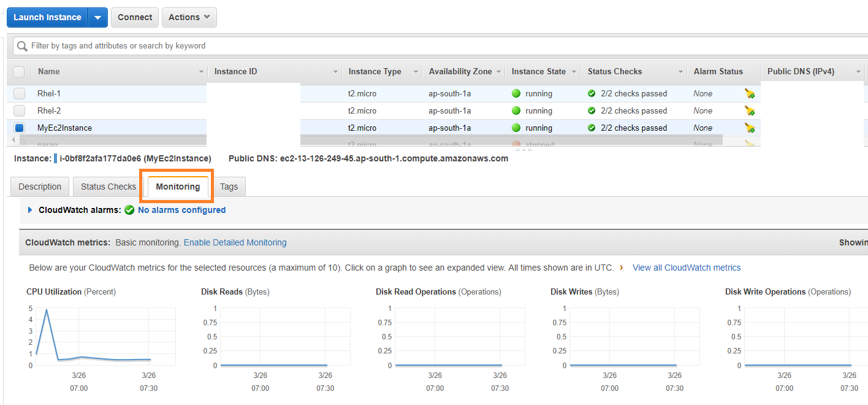
Task: Open the Actions dropdown
Action: pyautogui.click(x=189, y=17)
